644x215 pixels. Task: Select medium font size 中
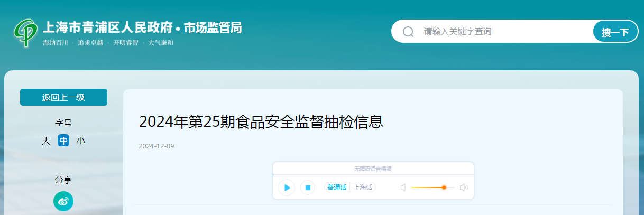pos(63,141)
